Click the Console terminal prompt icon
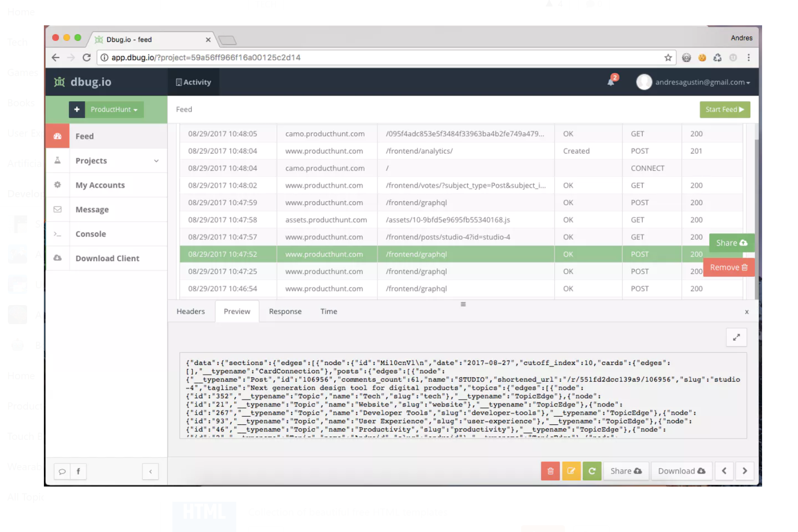This screenshot has width=798, height=532. click(58, 234)
